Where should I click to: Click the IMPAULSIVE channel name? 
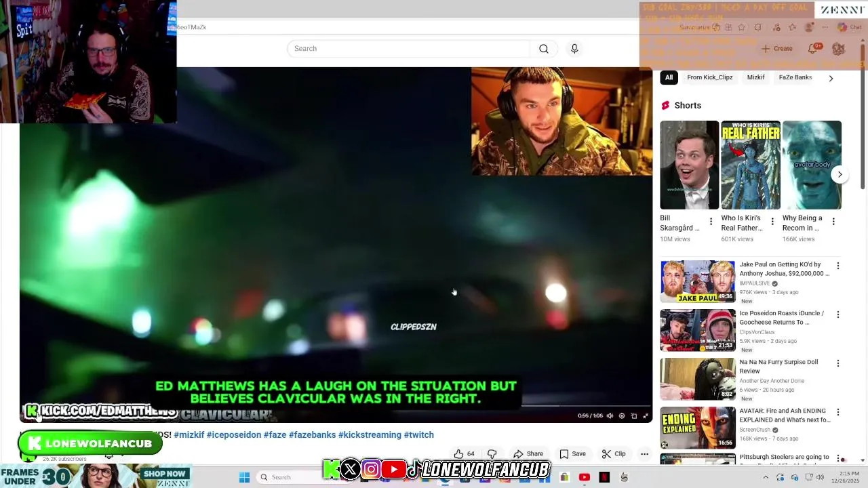755,283
